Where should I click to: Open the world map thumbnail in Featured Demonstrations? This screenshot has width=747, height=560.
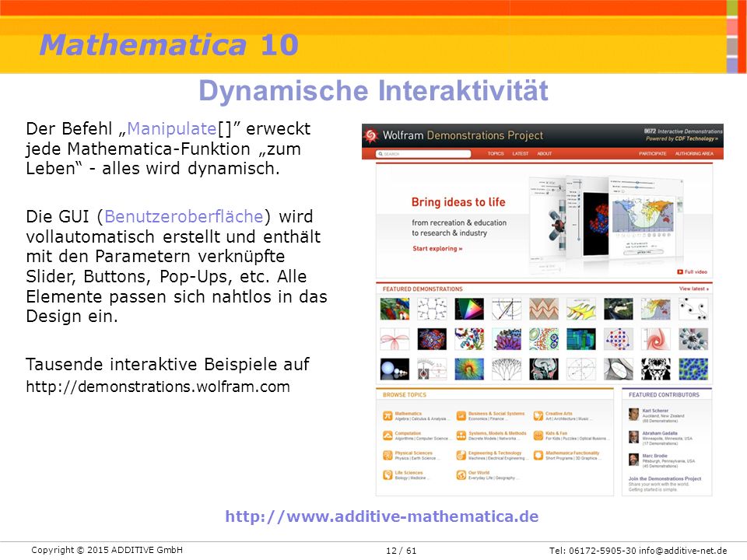click(x=655, y=309)
